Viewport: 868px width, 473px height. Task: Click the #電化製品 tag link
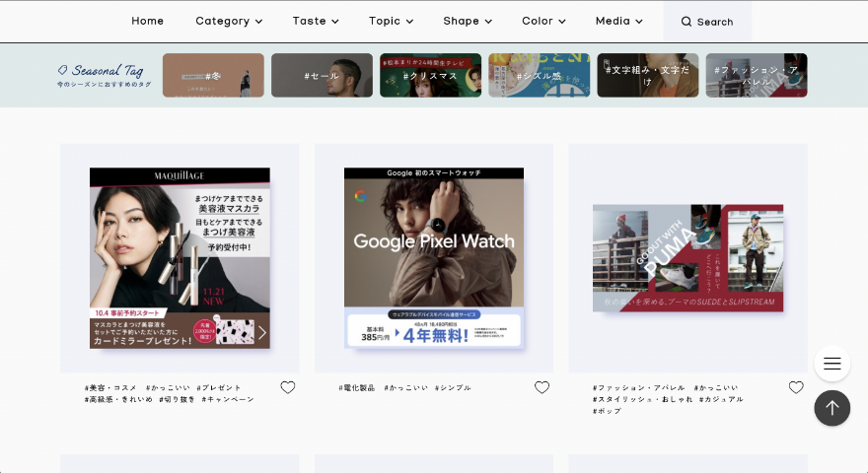[x=357, y=388]
